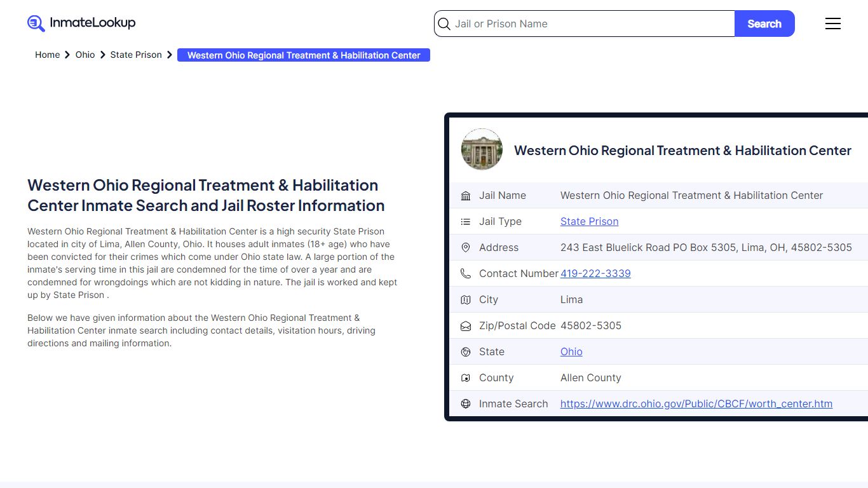Click the Jail Type list icon

466,222
